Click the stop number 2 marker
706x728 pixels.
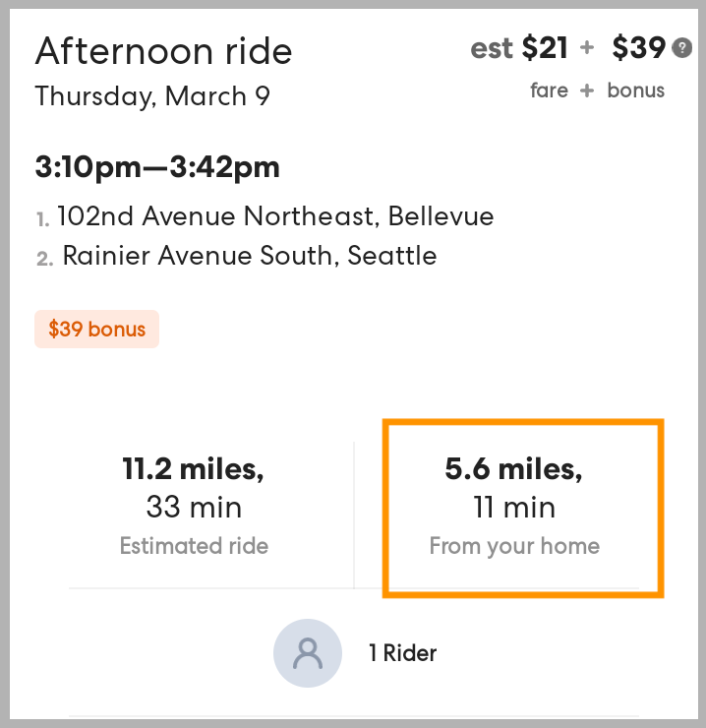tap(44, 259)
